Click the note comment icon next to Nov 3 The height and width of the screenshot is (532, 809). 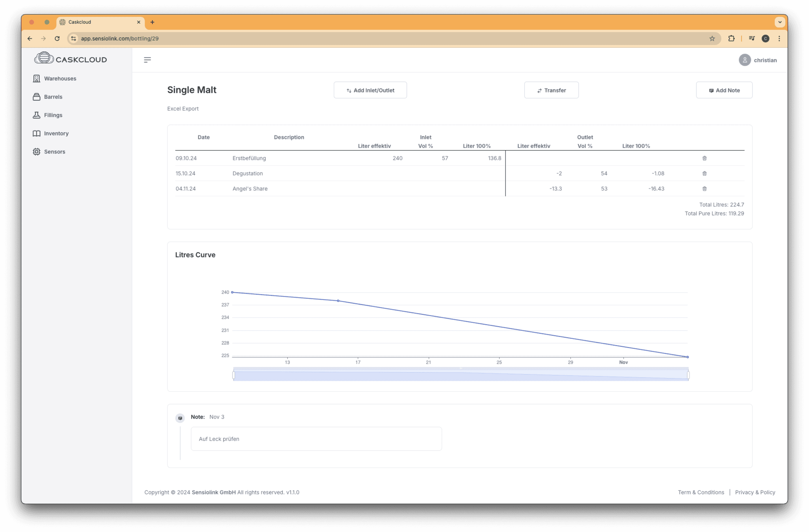point(180,418)
